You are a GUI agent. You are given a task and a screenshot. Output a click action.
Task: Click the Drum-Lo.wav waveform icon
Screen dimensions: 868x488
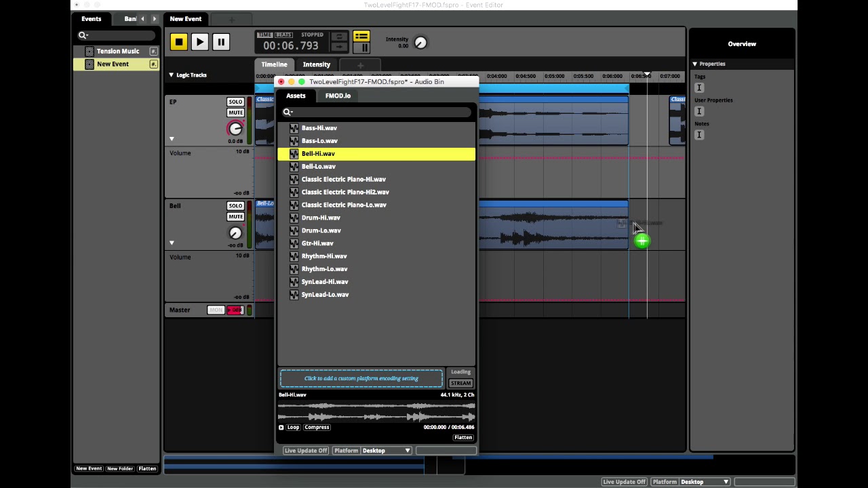pos(294,231)
